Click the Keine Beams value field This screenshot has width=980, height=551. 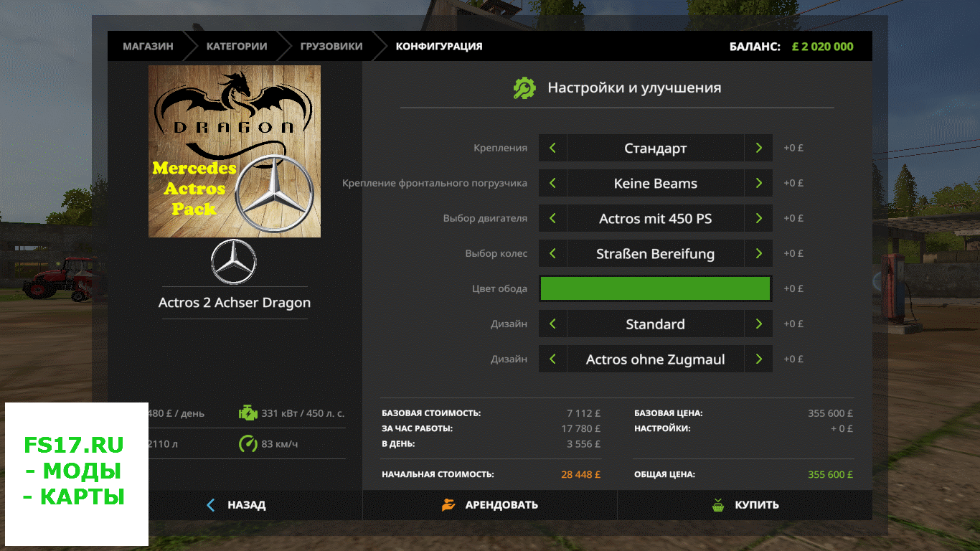(656, 183)
